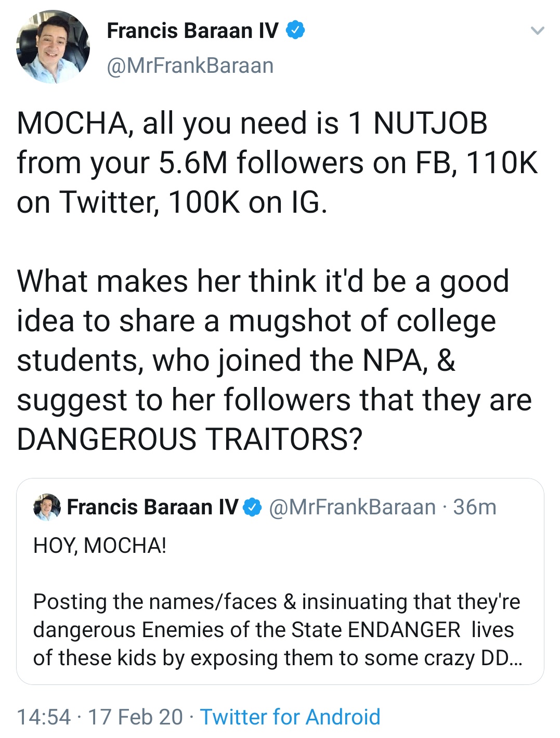Click the gray @MrFrankBaraan handle under the header name
Screen dimensions: 560x738
point(190,66)
